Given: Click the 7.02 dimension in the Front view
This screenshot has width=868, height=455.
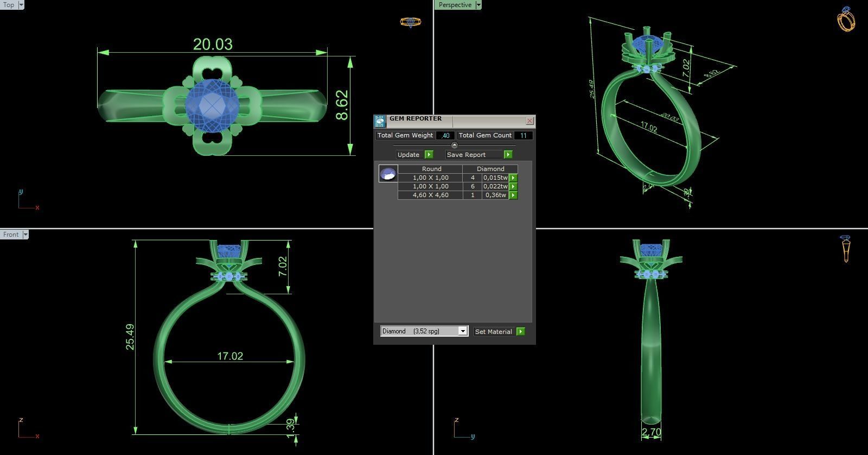Looking at the screenshot, I should click(283, 267).
